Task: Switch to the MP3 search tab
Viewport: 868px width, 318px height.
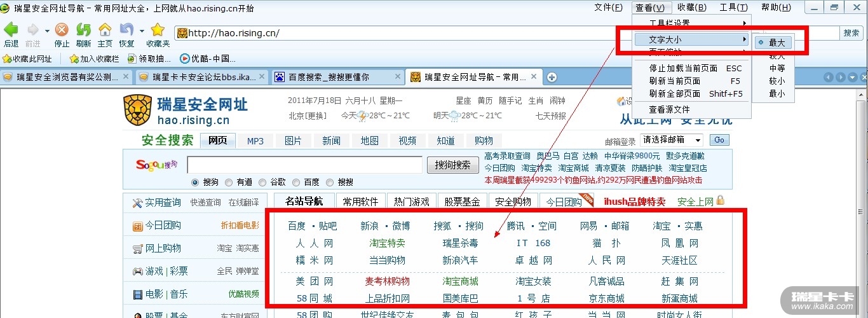Action: click(255, 141)
